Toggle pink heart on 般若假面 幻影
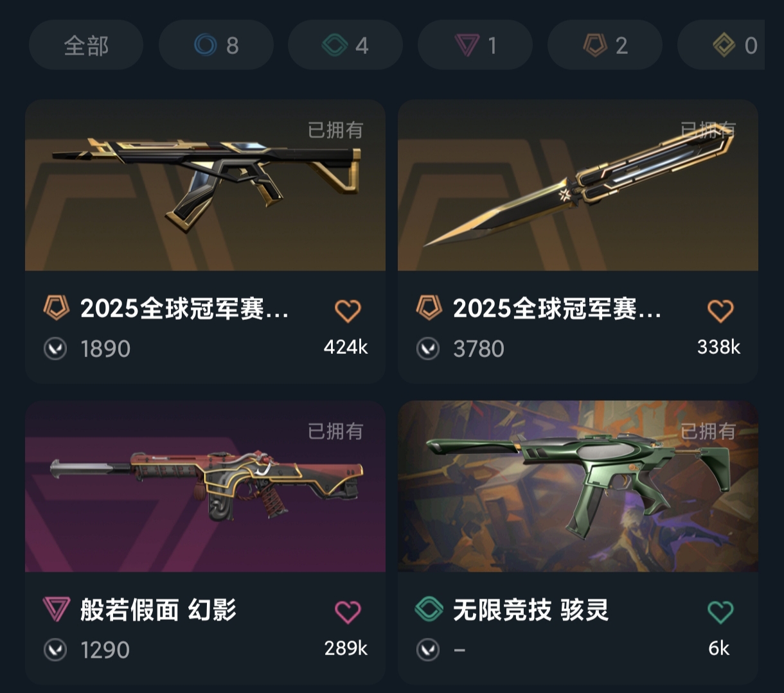 pos(348,612)
